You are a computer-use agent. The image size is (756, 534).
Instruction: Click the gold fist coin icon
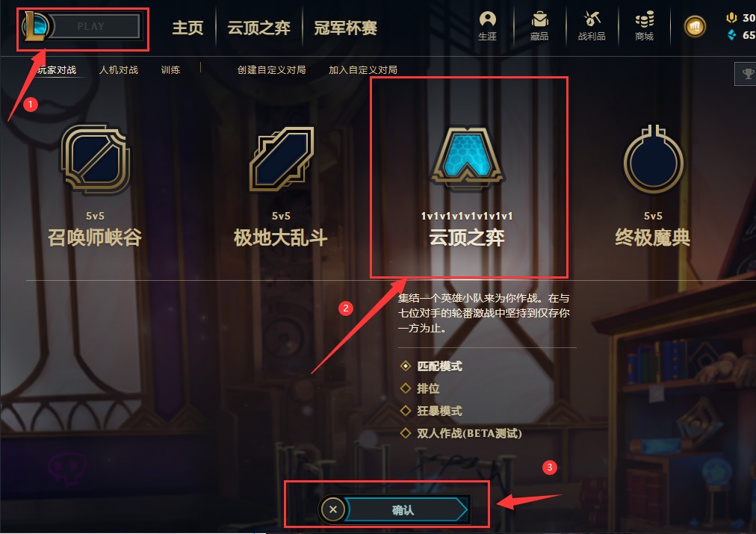[695, 26]
